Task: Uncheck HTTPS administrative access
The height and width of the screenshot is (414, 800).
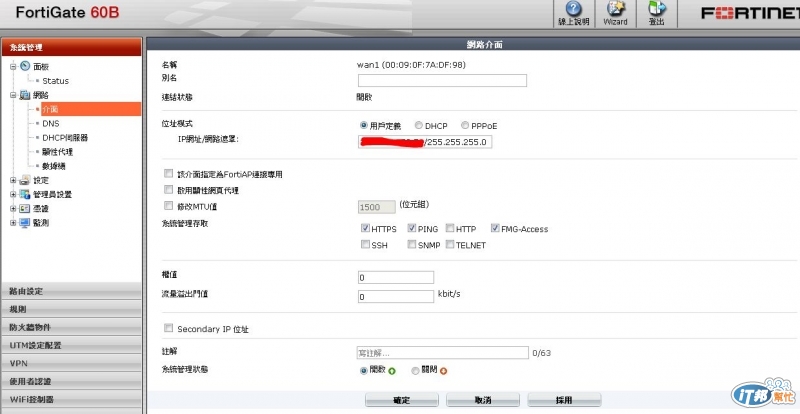Action: tap(365, 228)
